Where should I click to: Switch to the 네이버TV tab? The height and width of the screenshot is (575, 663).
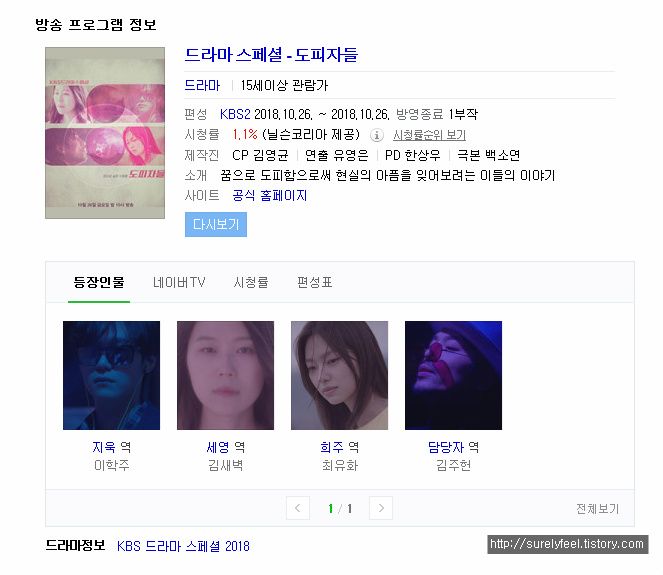179,282
